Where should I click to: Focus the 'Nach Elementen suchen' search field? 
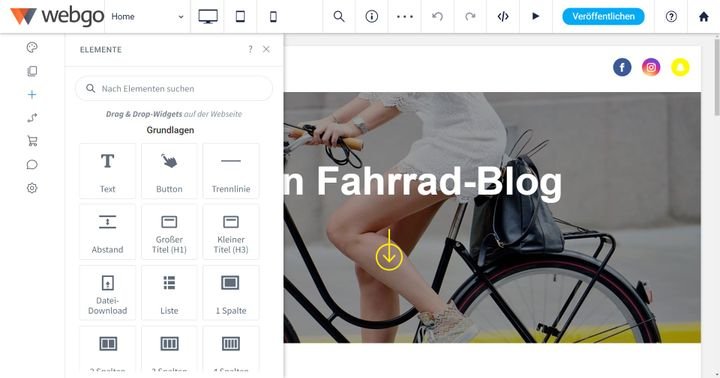(x=174, y=88)
